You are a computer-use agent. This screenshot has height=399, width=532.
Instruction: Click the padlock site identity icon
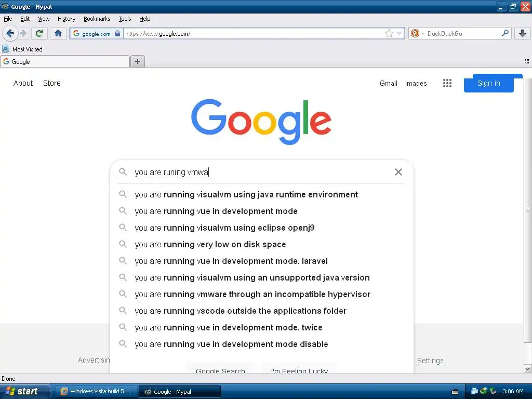(x=117, y=33)
